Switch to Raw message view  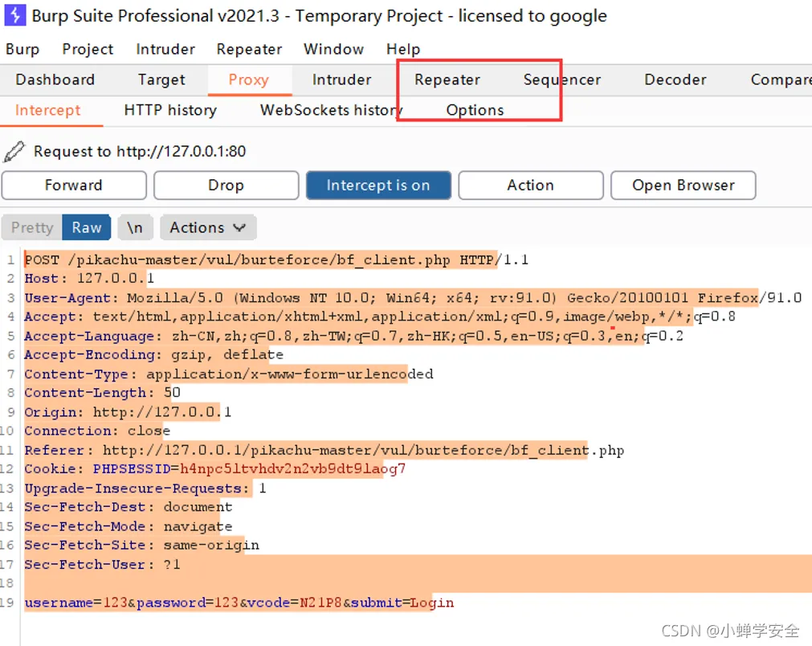[86, 227]
